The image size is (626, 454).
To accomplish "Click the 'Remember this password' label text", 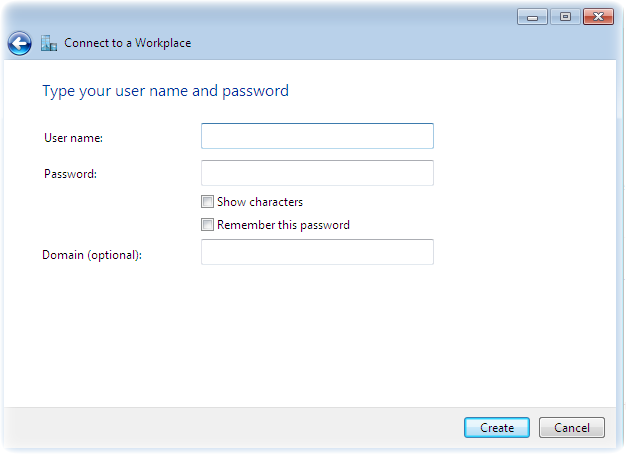I will coord(283,225).
